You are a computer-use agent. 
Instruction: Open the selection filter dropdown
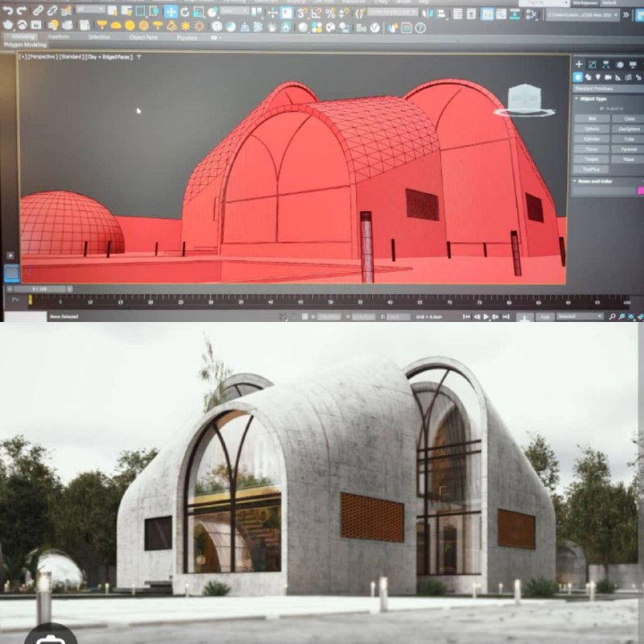(90, 9)
